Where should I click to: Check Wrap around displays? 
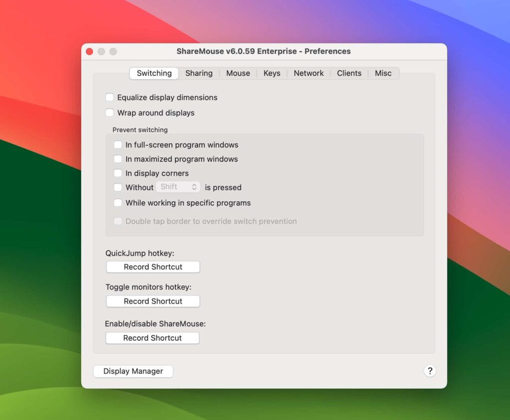pos(110,113)
